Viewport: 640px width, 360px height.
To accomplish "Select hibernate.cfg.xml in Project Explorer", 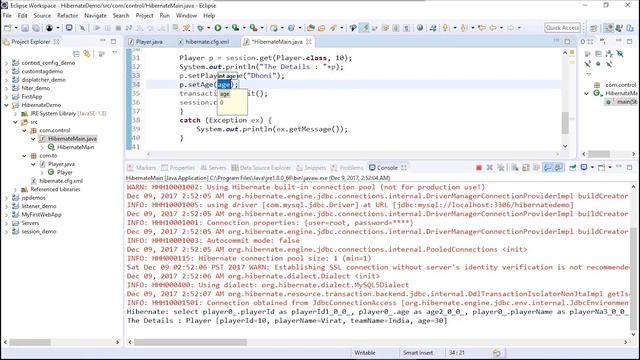I will (x=61, y=181).
